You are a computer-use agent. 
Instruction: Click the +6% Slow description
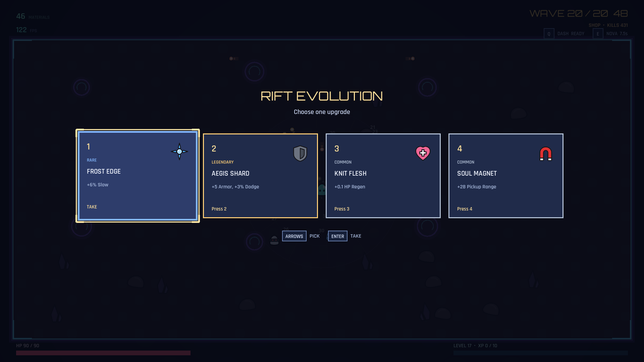[98, 185]
